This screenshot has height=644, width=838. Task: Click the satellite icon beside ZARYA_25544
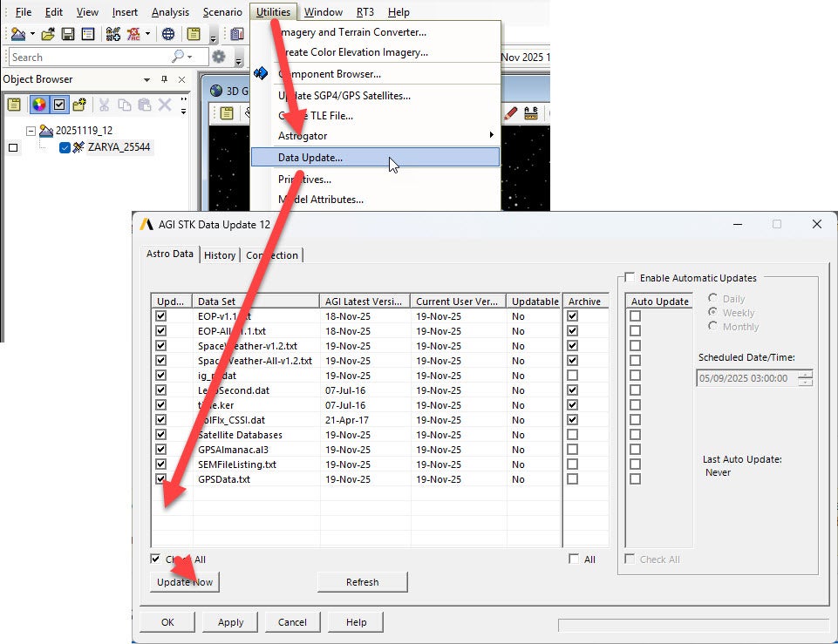pos(78,147)
